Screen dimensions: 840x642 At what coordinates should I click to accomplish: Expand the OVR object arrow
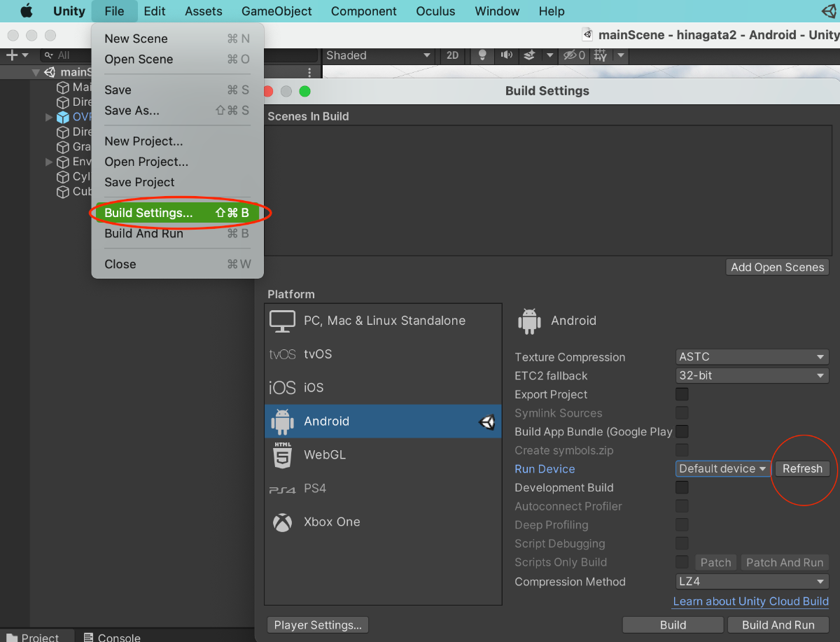(49, 117)
